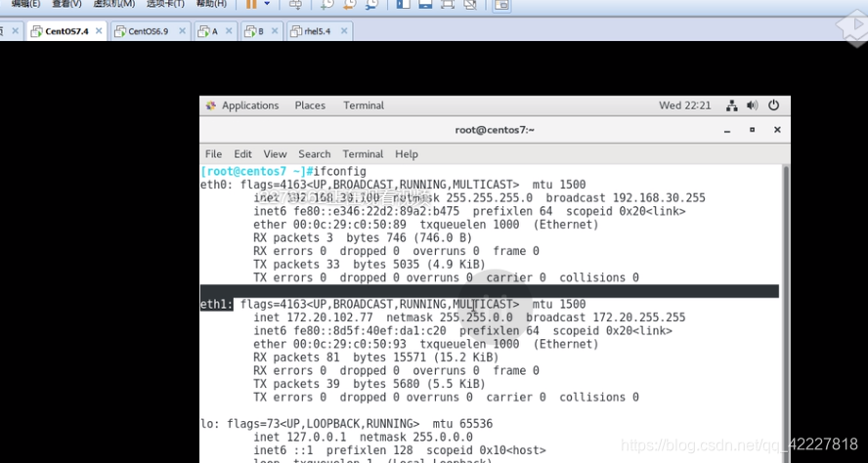The width and height of the screenshot is (868, 463).
Task: Click the terminal vertical scrollbar
Action: click(x=784, y=314)
